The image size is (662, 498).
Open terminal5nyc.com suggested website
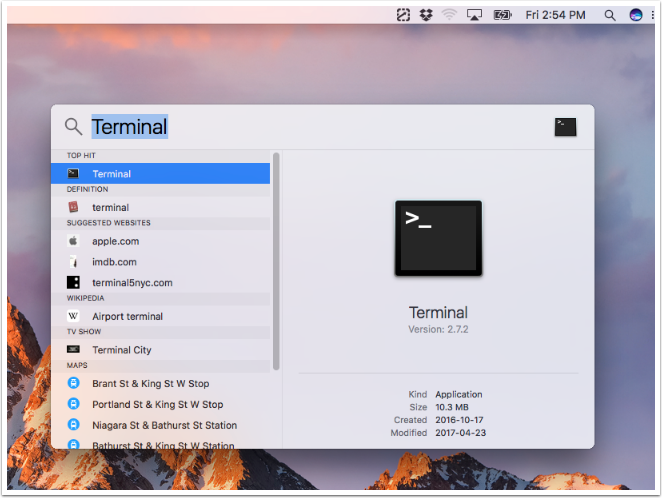[160, 282]
